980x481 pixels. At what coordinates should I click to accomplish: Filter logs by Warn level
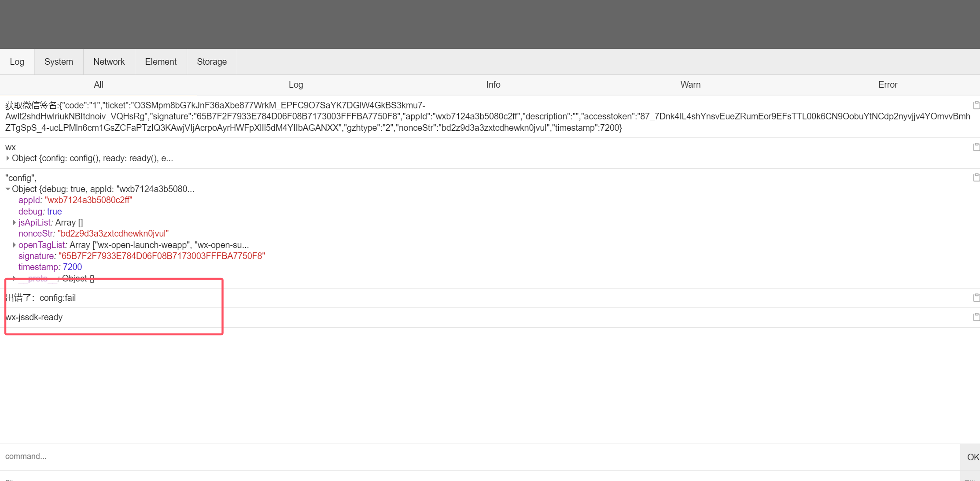coord(690,85)
